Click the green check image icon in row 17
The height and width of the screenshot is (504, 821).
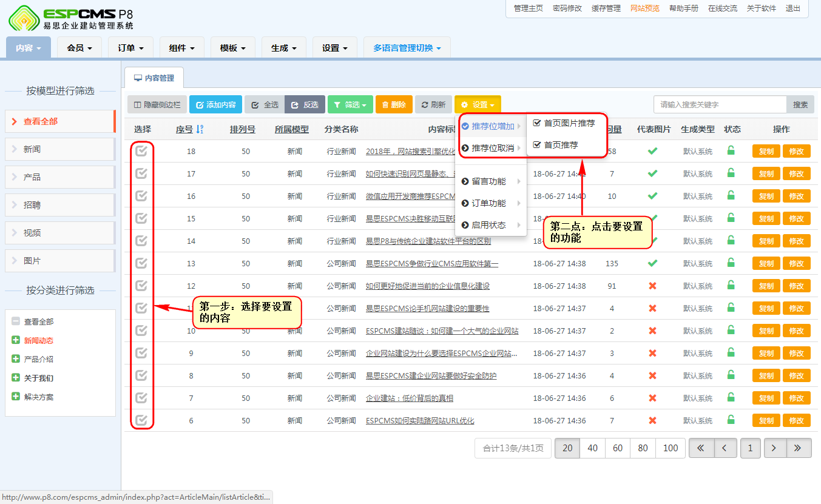[653, 173]
